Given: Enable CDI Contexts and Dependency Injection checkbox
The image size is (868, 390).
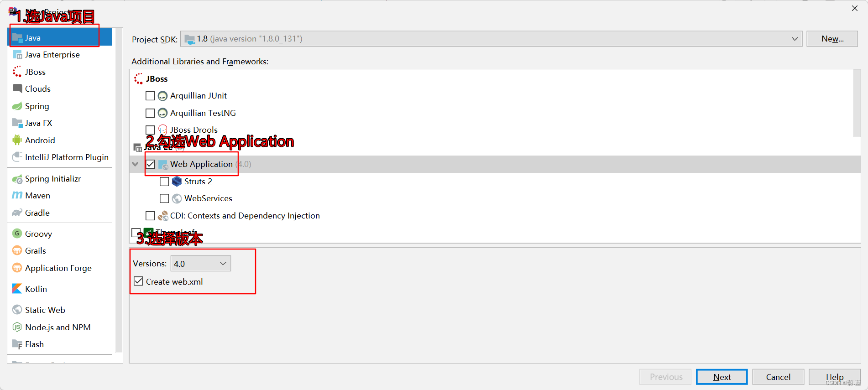Looking at the screenshot, I should pos(150,215).
